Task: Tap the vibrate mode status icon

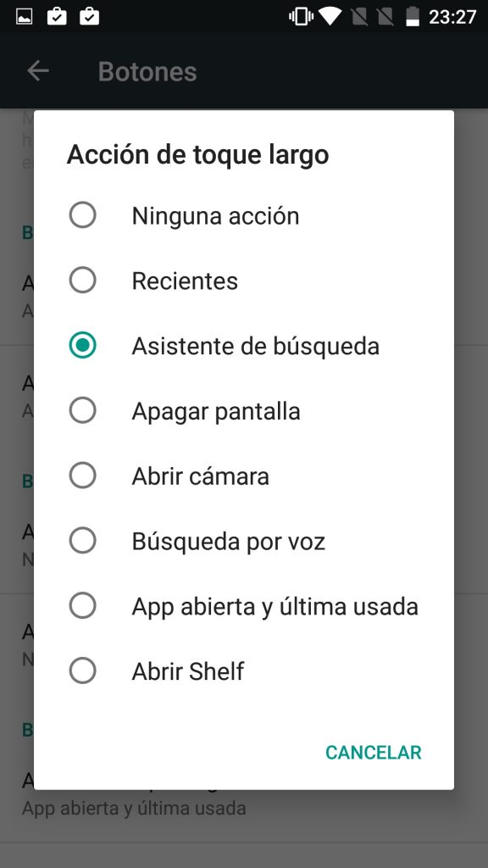Action: [x=301, y=17]
